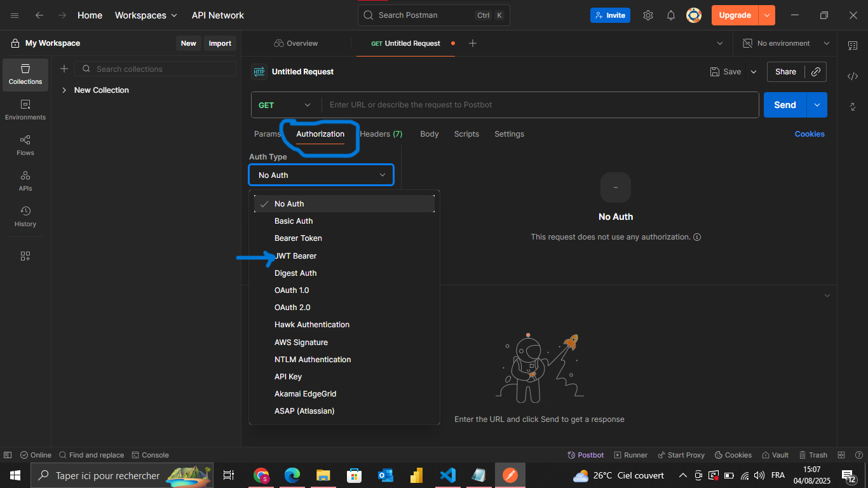Expand the Save options arrow

[x=754, y=72]
